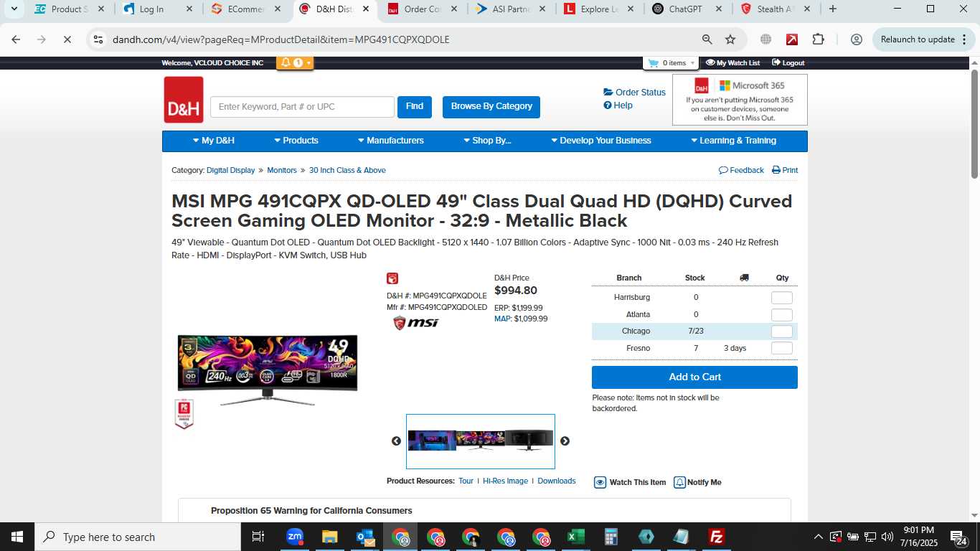Image resolution: width=980 pixels, height=551 pixels.
Task: Click the red arrow extension icon
Action: (792, 39)
